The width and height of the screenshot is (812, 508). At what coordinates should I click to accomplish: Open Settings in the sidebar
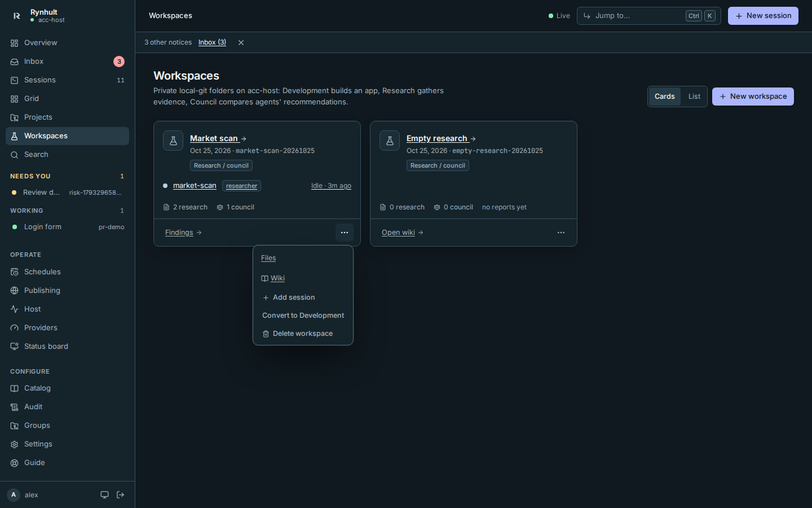tap(67, 444)
